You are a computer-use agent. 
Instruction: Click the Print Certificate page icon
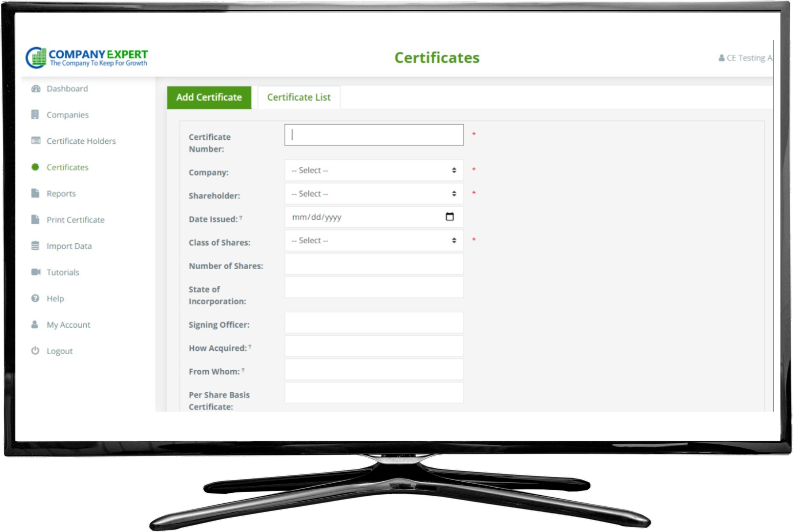(35, 219)
